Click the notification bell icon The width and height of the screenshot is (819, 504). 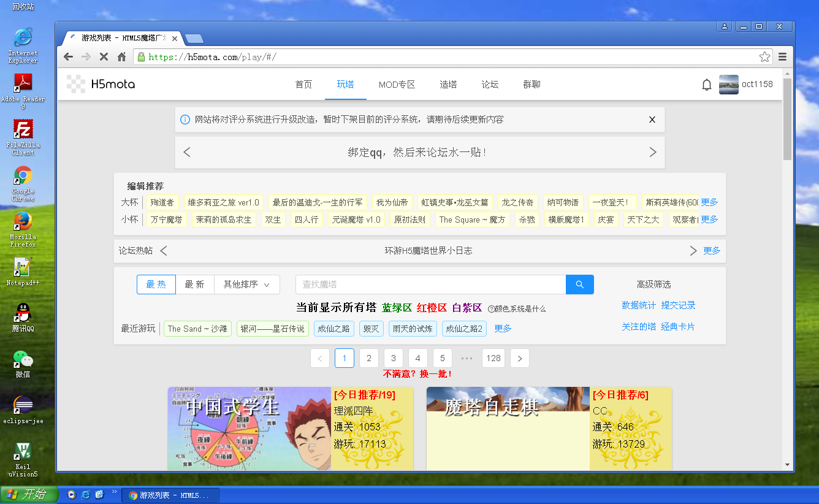click(706, 85)
